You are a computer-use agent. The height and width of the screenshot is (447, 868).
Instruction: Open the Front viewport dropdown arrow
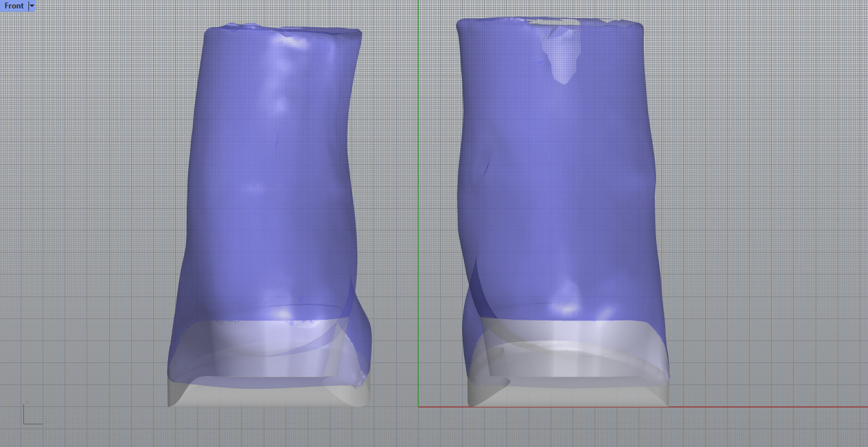click(32, 6)
